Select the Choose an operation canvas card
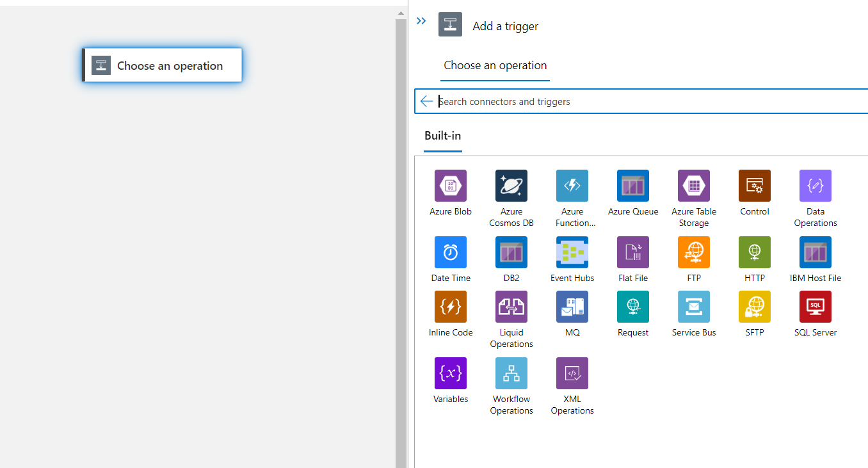This screenshot has height=468, width=868. point(163,65)
